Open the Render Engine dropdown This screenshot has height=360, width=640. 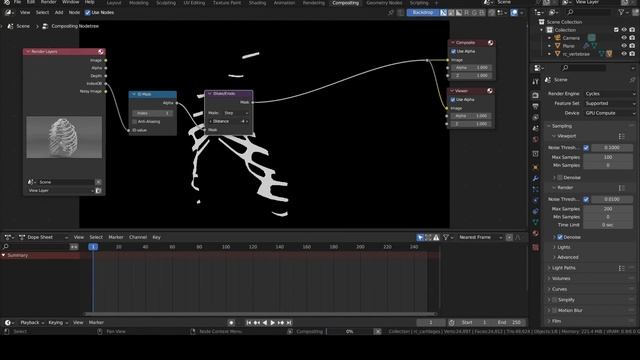(610, 94)
